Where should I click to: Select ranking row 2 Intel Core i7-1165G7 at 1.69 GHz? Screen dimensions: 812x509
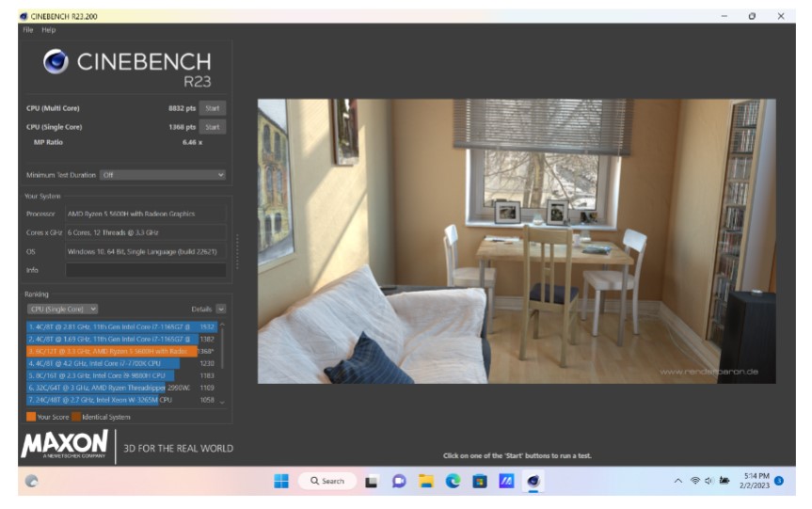click(121, 339)
